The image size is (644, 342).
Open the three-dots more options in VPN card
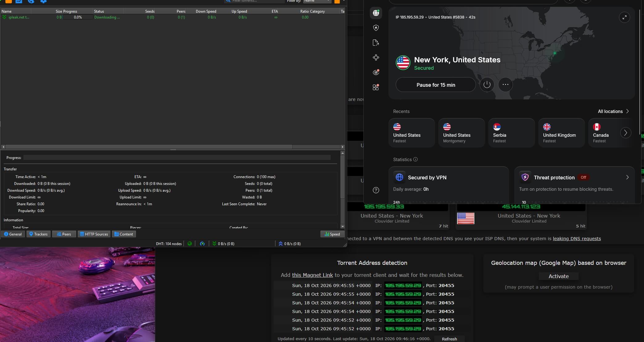coord(505,85)
